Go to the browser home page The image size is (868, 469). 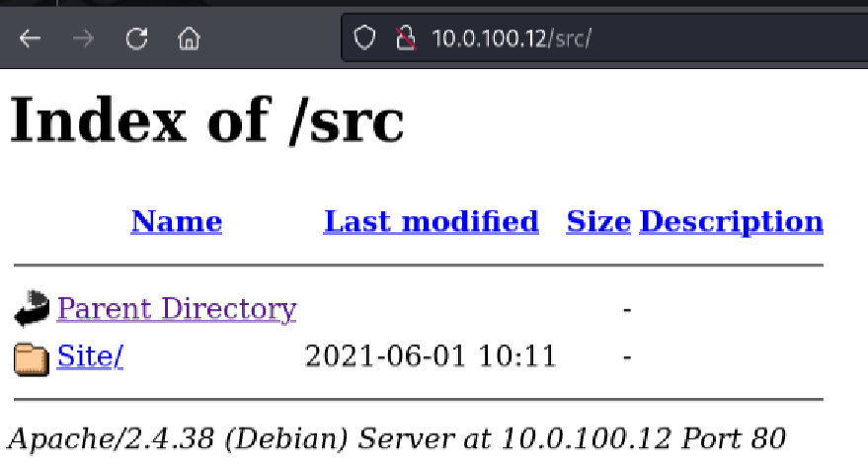click(189, 39)
